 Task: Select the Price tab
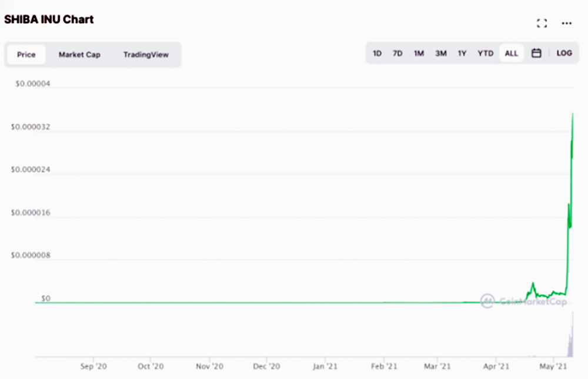[x=26, y=55]
